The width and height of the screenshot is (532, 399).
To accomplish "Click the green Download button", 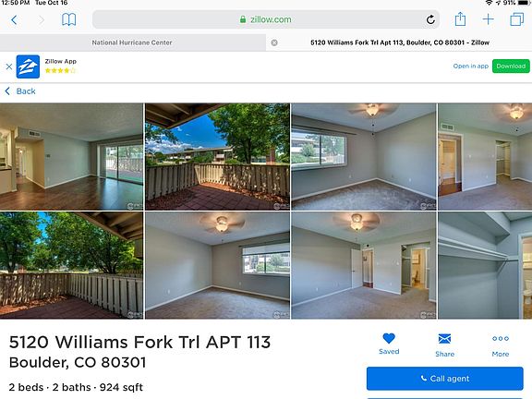I will 511,66.
